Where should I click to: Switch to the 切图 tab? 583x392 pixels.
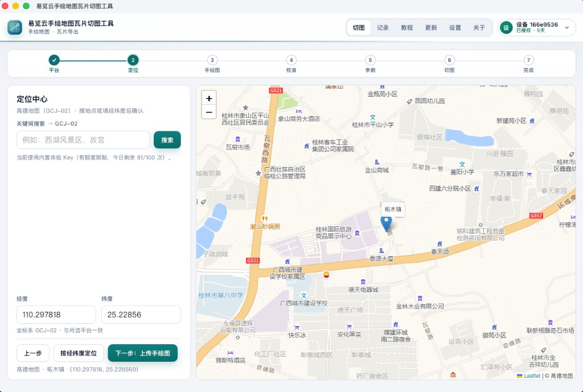[359, 27]
